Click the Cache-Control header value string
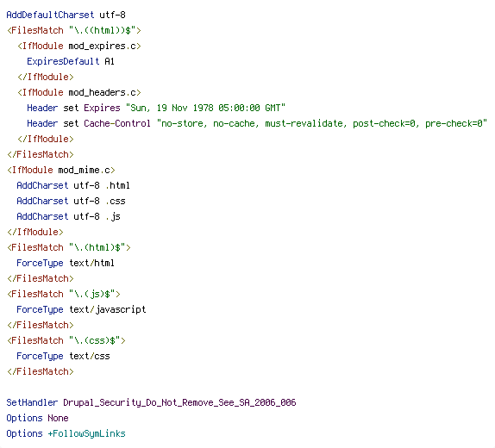 (x=322, y=123)
